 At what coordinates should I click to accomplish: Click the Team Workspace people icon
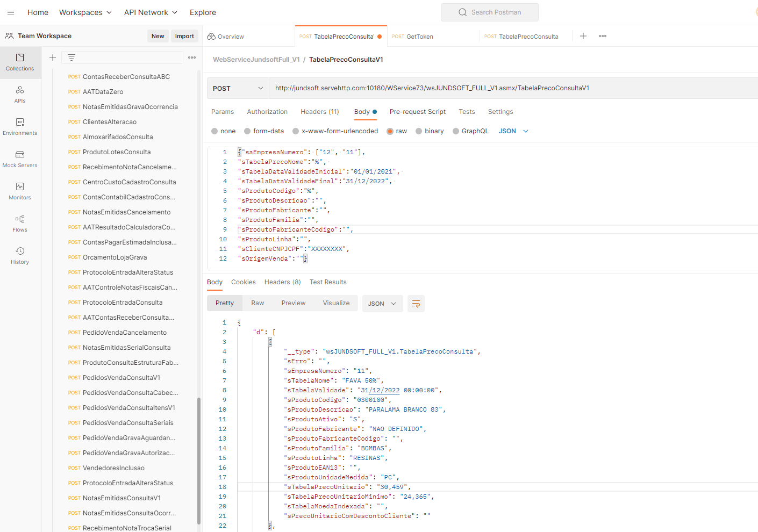(x=9, y=36)
